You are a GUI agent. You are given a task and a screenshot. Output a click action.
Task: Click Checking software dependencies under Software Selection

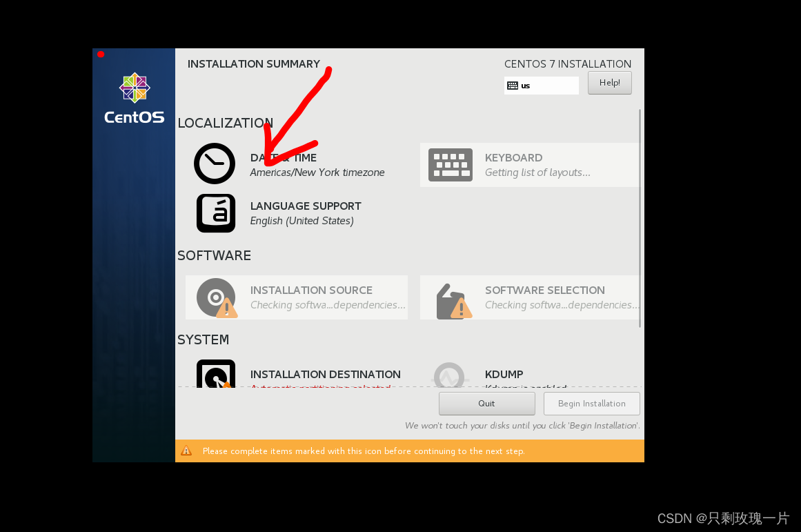[562, 305]
